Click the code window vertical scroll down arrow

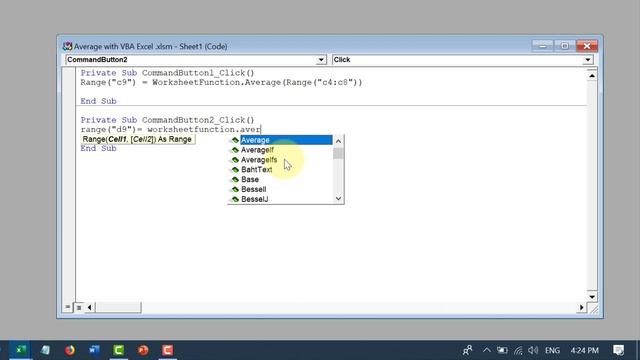coord(592,297)
